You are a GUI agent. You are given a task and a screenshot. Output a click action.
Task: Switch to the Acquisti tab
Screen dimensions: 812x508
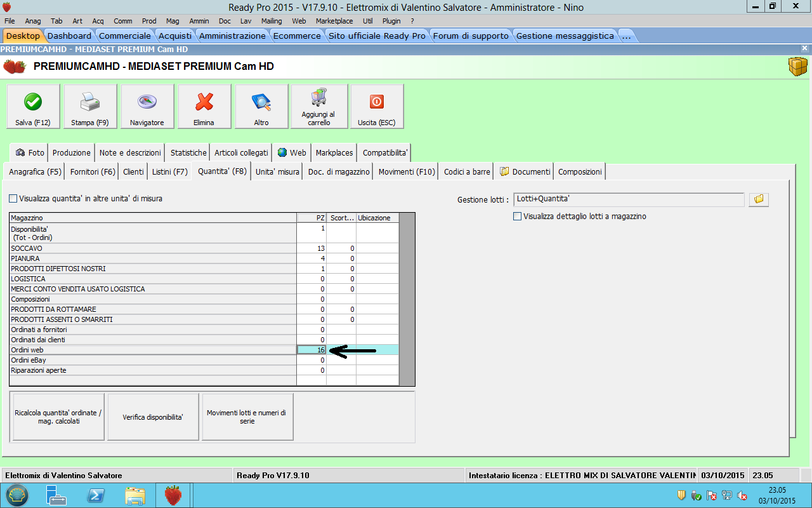click(175, 36)
